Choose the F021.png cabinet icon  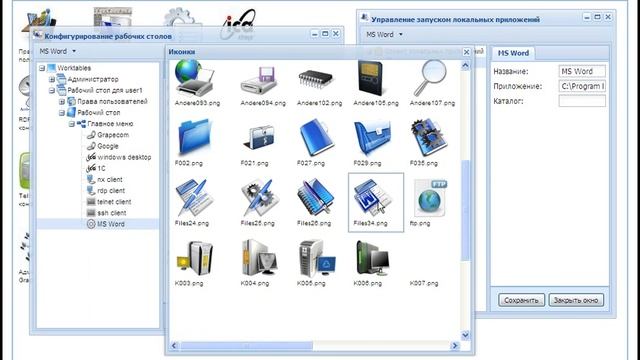click(x=259, y=138)
